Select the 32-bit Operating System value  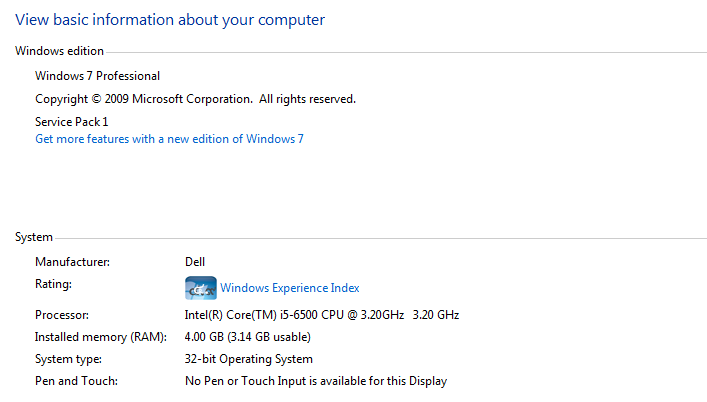(248, 359)
